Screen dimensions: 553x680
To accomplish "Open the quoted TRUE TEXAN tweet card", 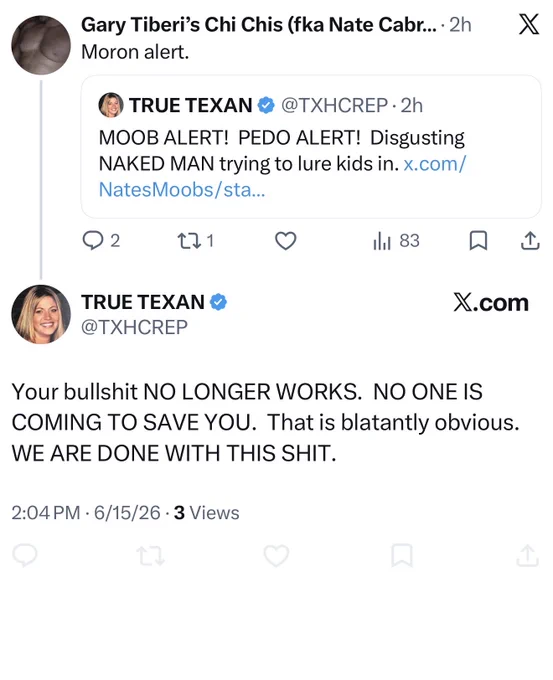I will 311,147.
